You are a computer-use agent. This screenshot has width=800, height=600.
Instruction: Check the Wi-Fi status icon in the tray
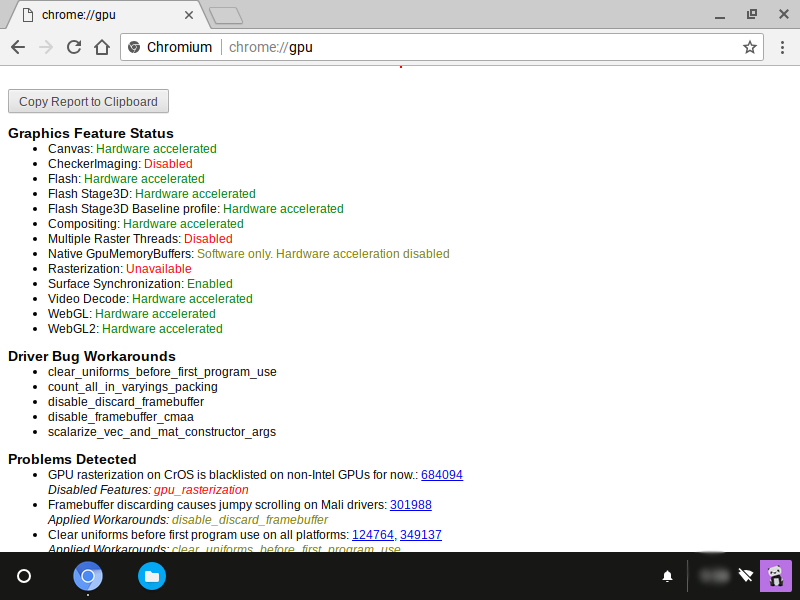745,576
